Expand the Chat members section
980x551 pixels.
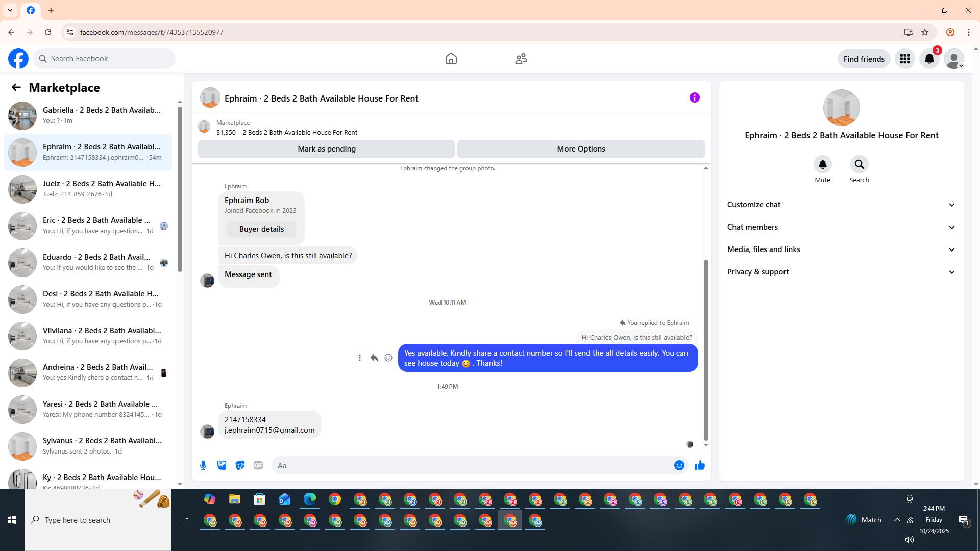[841, 227]
